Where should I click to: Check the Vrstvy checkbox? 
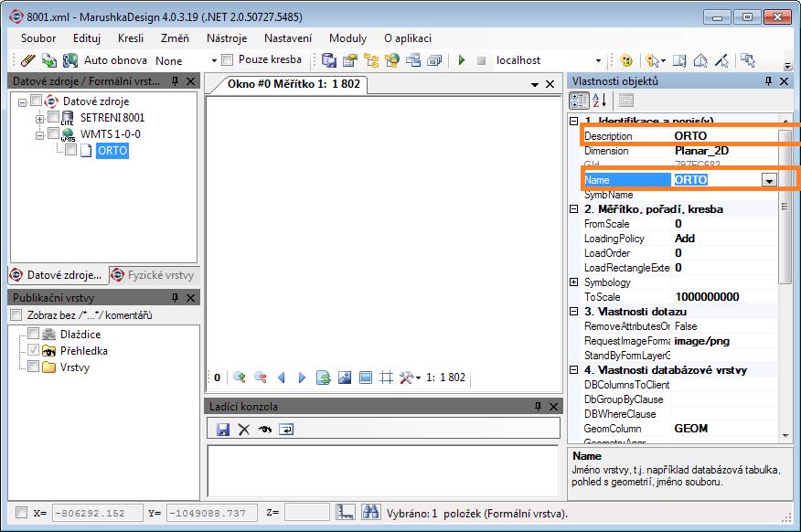[x=33, y=366]
